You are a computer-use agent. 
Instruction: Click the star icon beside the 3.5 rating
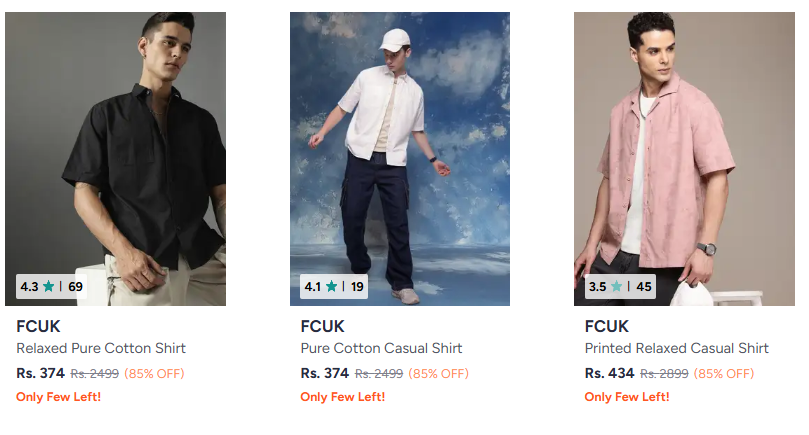point(617,286)
